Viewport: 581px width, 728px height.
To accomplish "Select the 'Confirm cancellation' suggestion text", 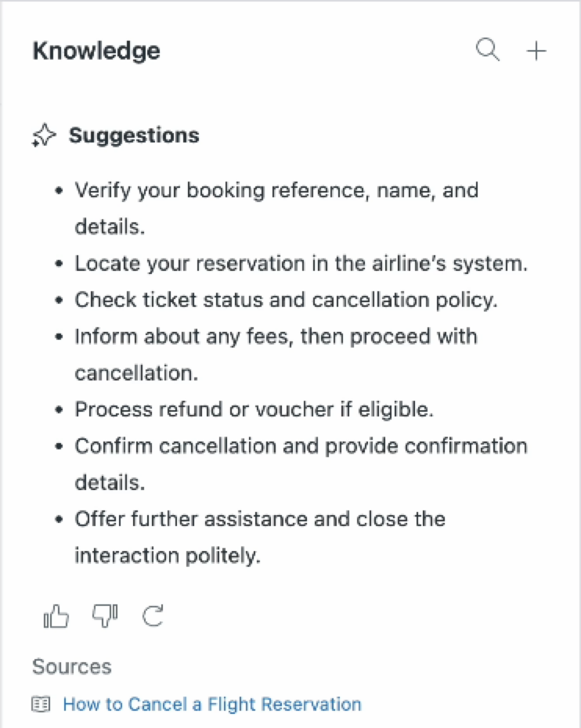I will pyautogui.click(x=301, y=446).
